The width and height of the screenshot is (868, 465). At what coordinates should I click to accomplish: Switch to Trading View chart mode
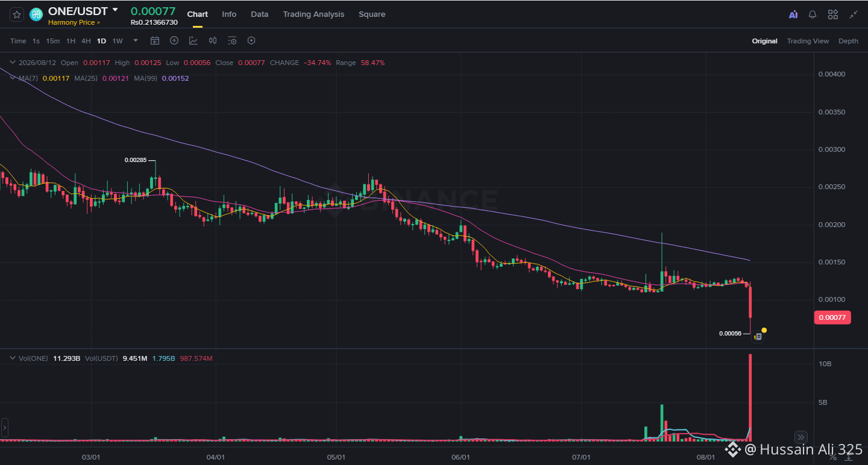[x=808, y=41]
